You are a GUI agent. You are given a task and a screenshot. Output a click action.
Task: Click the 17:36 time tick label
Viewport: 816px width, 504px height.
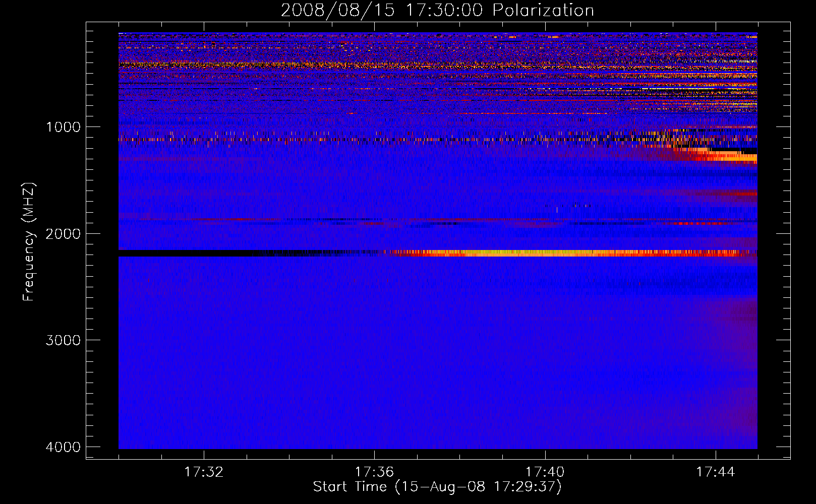click(374, 472)
